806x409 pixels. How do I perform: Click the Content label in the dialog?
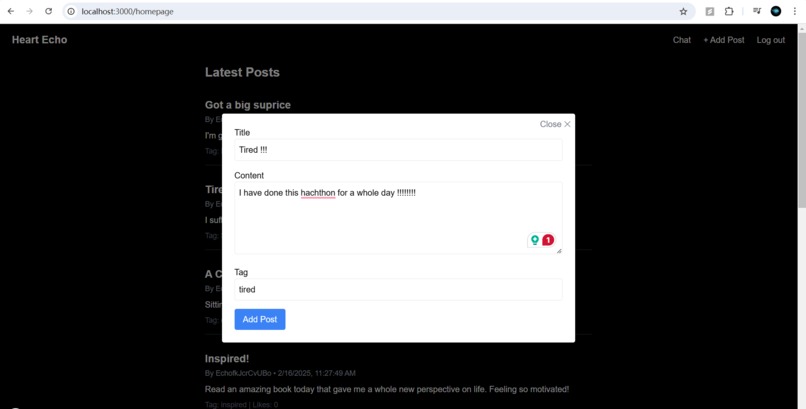pyautogui.click(x=249, y=176)
